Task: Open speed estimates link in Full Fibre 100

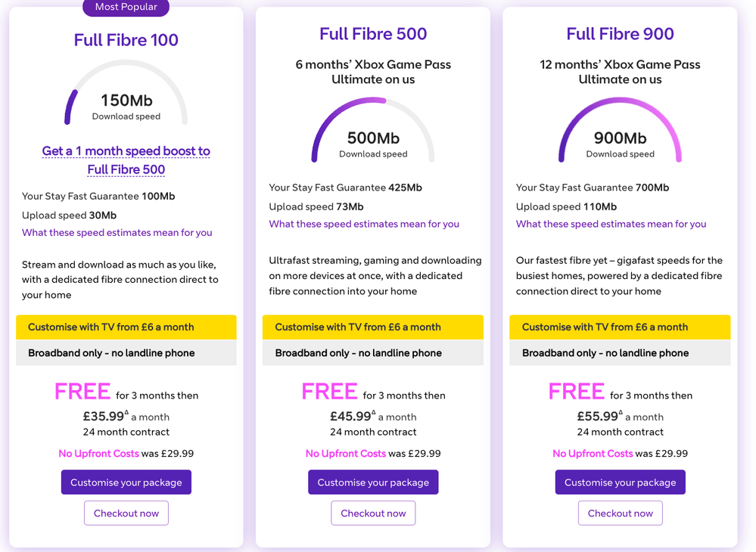Action: (117, 233)
